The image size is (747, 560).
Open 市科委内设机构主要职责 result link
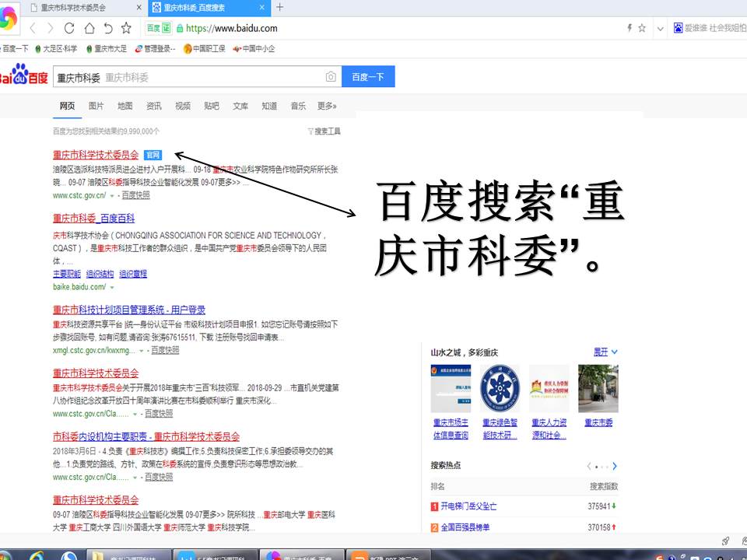[x=146, y=436]
